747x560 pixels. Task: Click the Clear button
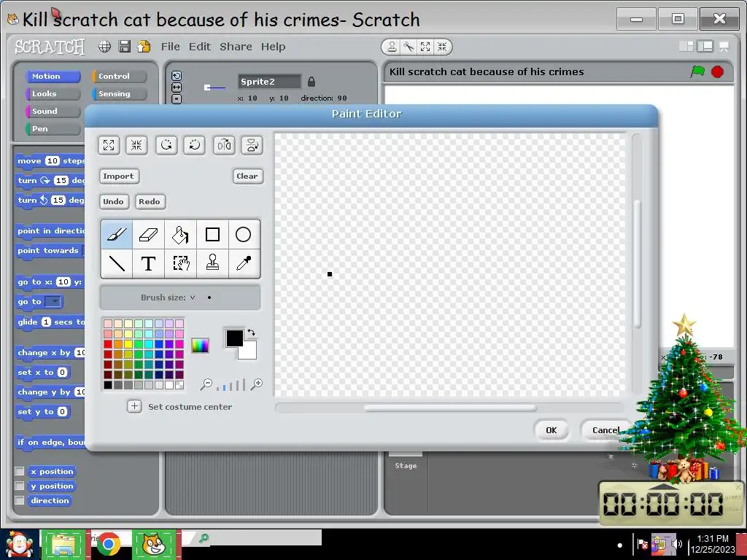coord(247,176)
